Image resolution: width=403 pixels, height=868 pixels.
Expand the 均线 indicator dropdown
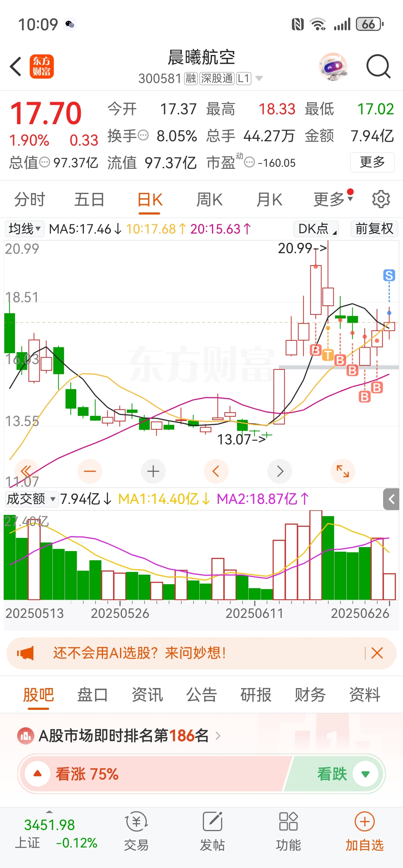[x=24, y=229]
